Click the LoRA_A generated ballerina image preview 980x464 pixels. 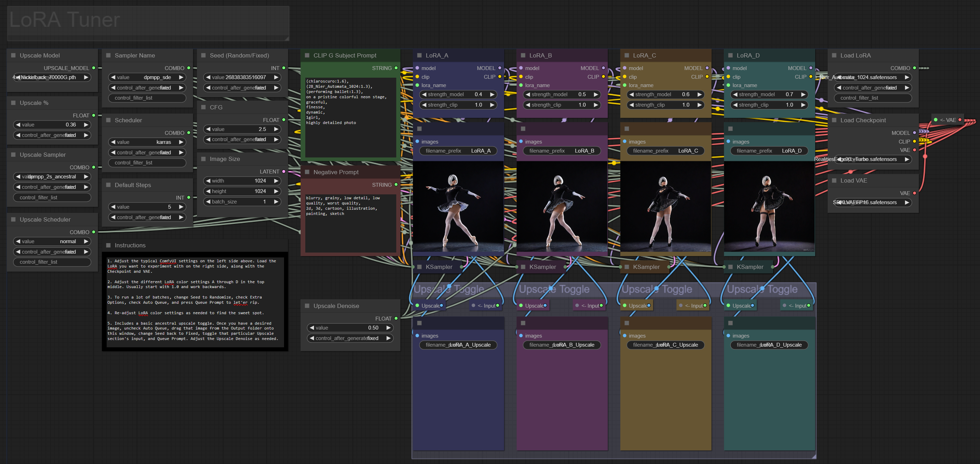(458, 207)
